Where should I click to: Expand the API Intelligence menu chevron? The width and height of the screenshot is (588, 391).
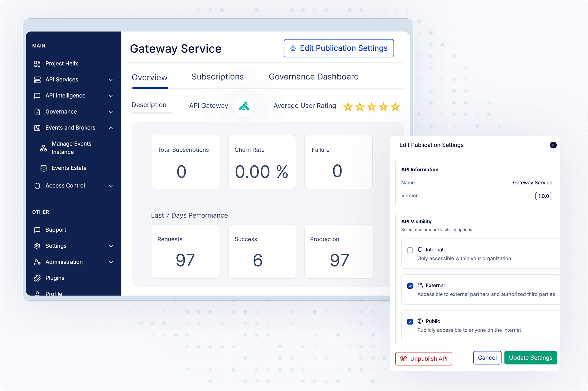[x=111, y=96]
